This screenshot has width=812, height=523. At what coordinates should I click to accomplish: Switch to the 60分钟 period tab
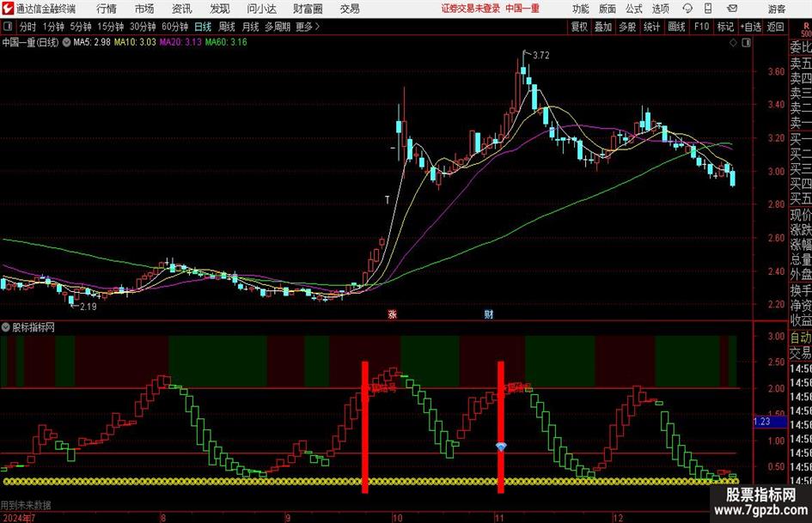(x=175, y=27)
